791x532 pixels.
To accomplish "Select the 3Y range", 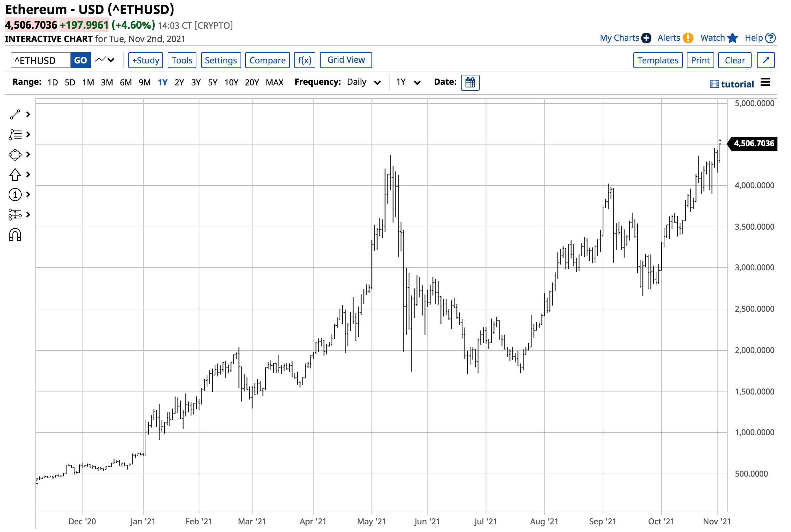I will [x=196, y=82].
